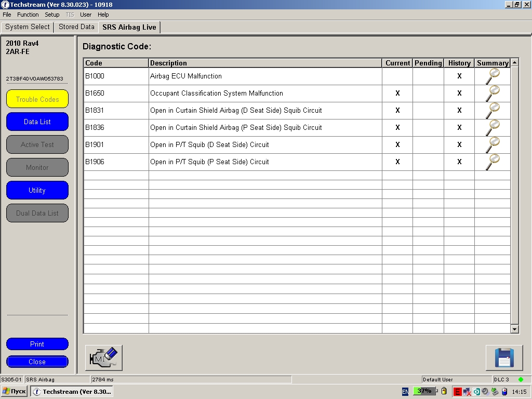Click 'Open in P/T Squib (D Seat Side) Circuit'

209,145
